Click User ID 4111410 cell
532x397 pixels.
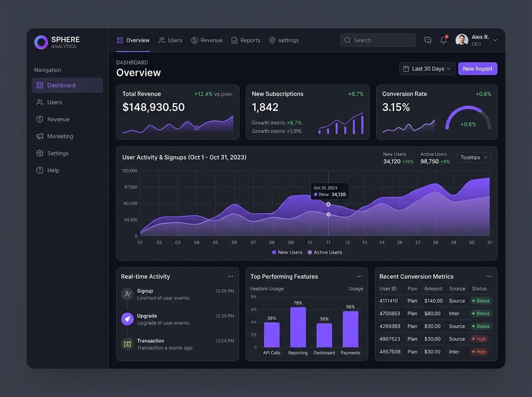pyautogui.click(x=389, y=301)
